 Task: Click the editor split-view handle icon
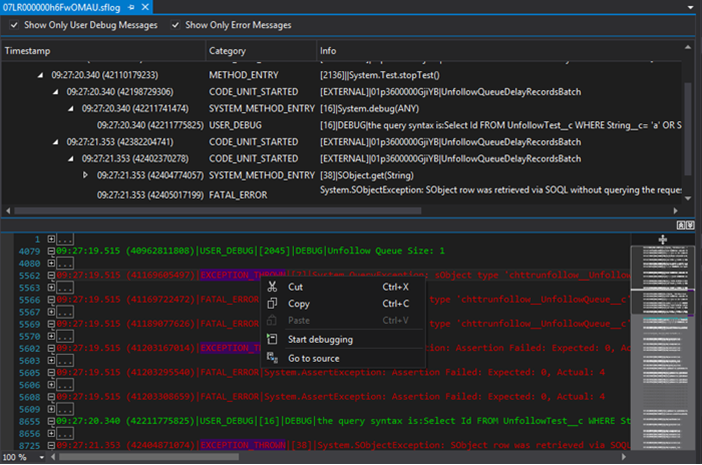click(663, 239)
